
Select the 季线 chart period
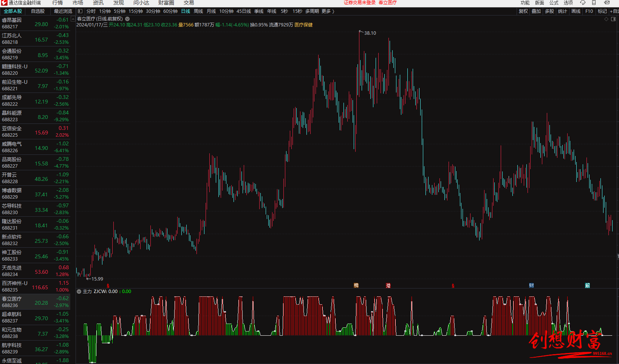[259, 11]
